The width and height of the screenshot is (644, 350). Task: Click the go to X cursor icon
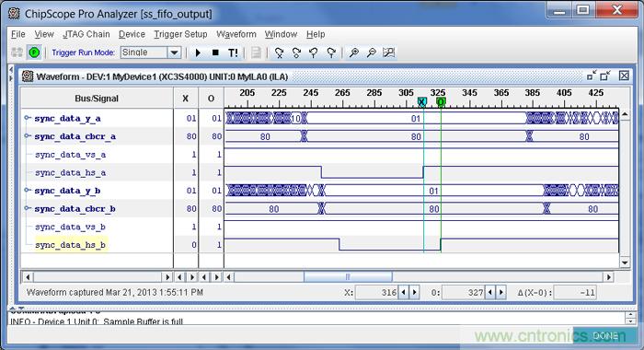(280, 52)
